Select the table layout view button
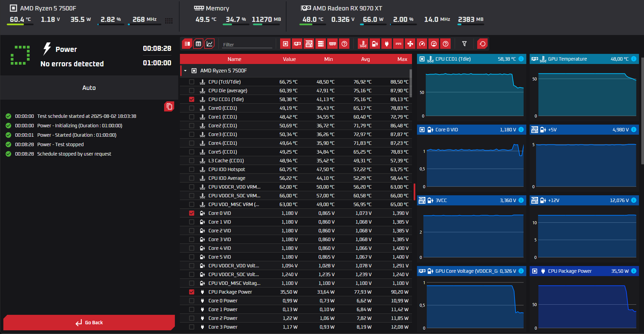Image resolution: width=644 pixels, height=334 pixels. [198, 44]
